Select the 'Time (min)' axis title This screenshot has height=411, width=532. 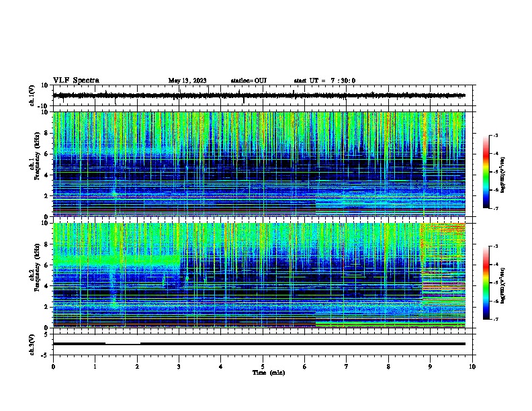[x=269, y=373]
